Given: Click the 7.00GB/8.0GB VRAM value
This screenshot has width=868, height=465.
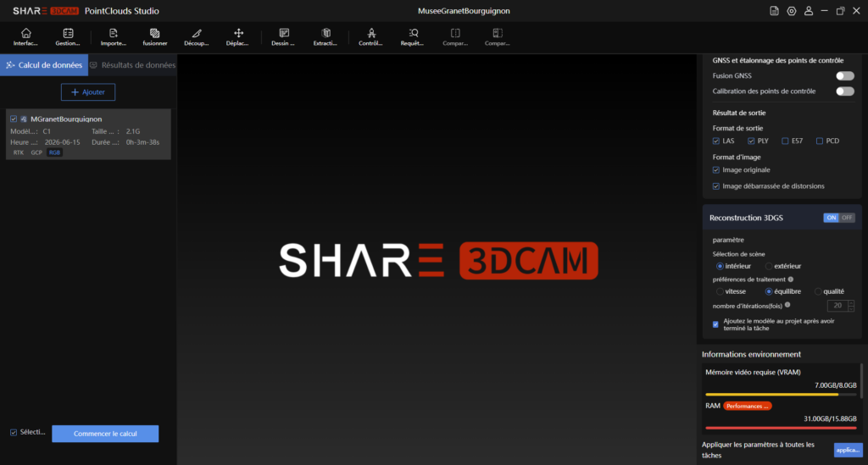Looking at the screenshot, I should click(835, 385).
